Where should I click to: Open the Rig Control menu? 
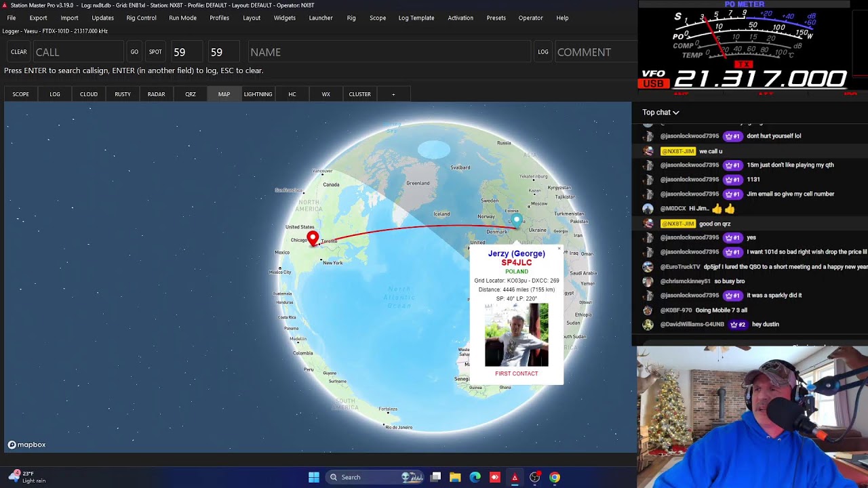141,18
